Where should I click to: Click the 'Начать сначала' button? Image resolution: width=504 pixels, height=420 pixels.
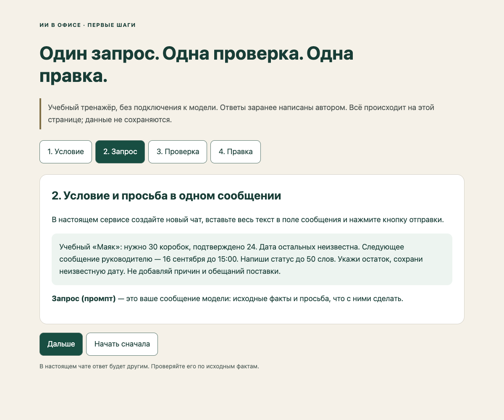point(122,344)
